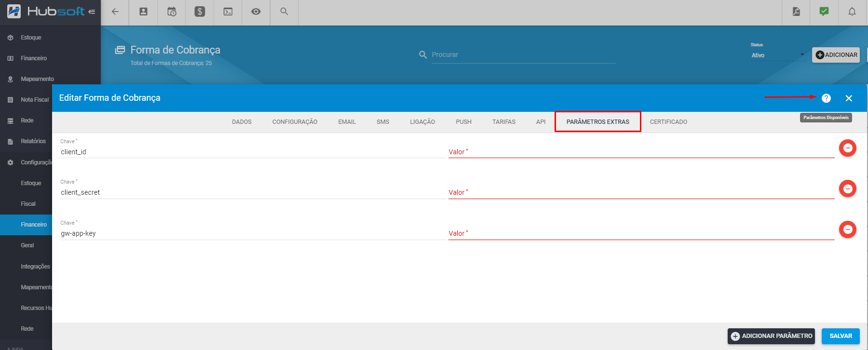Select Recursos Humanos under Configuração
The image size is (868, 350).
coord(36,308)
